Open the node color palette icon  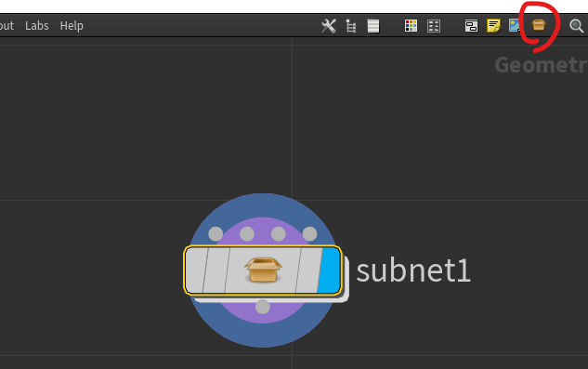(x=411, y=26)
